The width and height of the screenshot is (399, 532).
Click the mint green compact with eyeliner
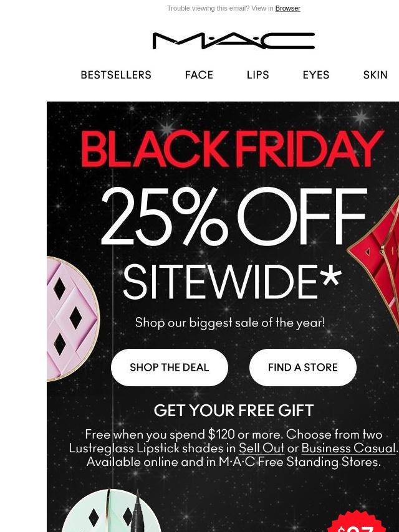tap(107, 511)
